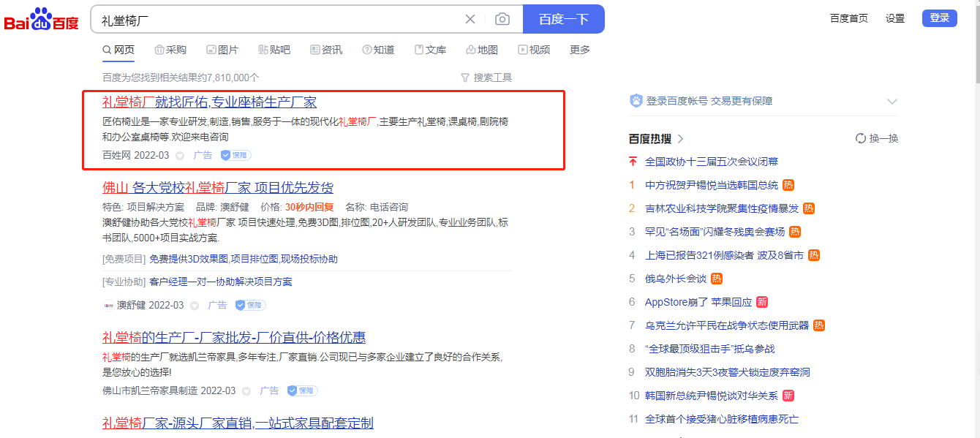Open the 设置 settings link
Image resolution: width=980 pixels, height=438 pixels.
pos(894,18)
